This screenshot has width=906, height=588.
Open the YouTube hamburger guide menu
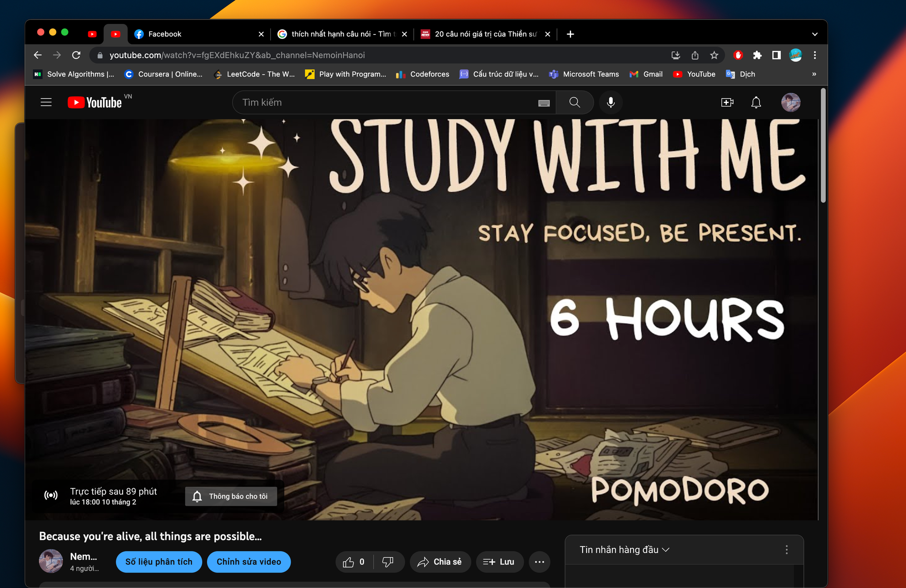pos(46,103)
